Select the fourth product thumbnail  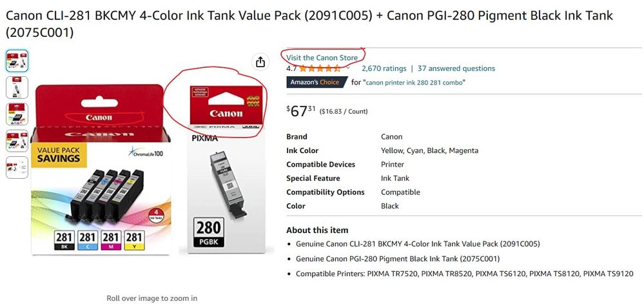17,141
